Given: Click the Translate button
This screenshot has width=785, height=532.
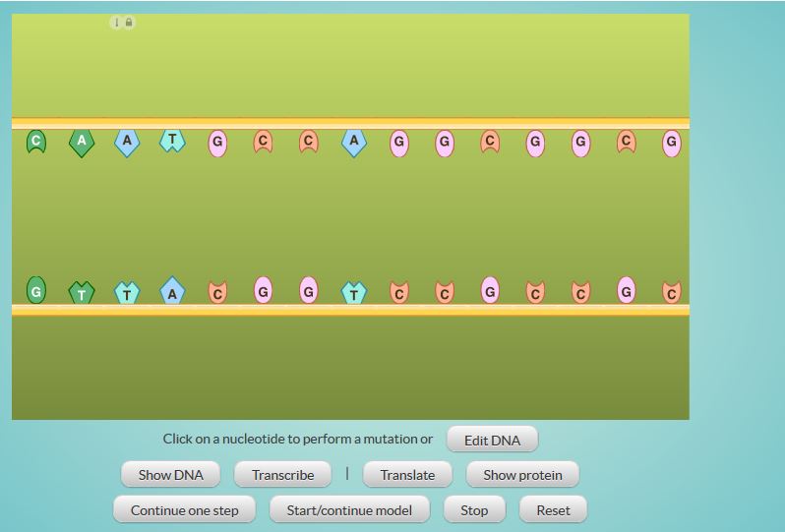Looking at the screenshot, I should pyautogui.click(x=407, y=474).
